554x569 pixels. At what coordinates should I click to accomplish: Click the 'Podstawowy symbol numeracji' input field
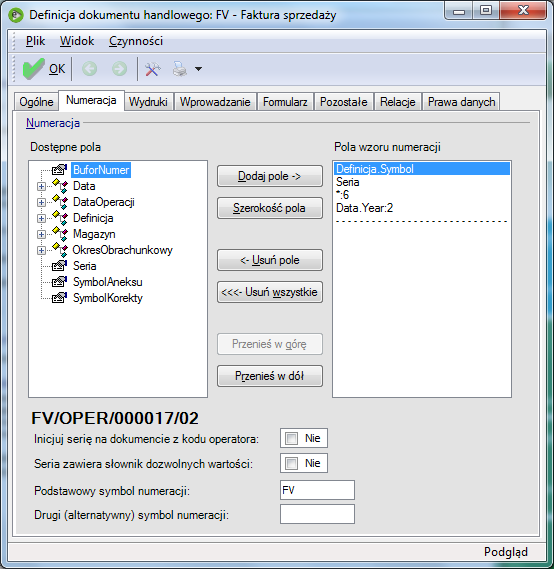tap(317, 490)
